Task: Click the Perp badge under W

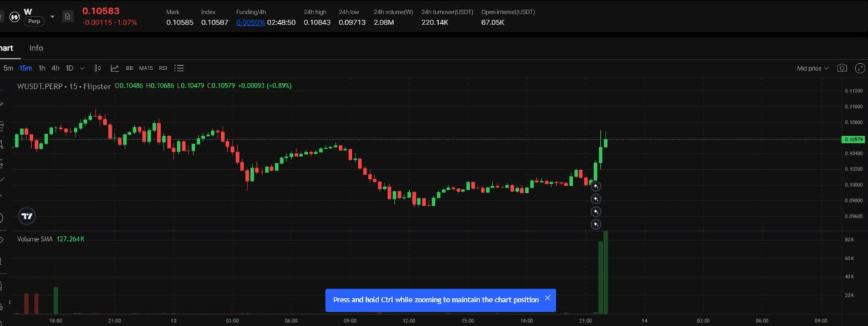Action: tap(33, 22)
